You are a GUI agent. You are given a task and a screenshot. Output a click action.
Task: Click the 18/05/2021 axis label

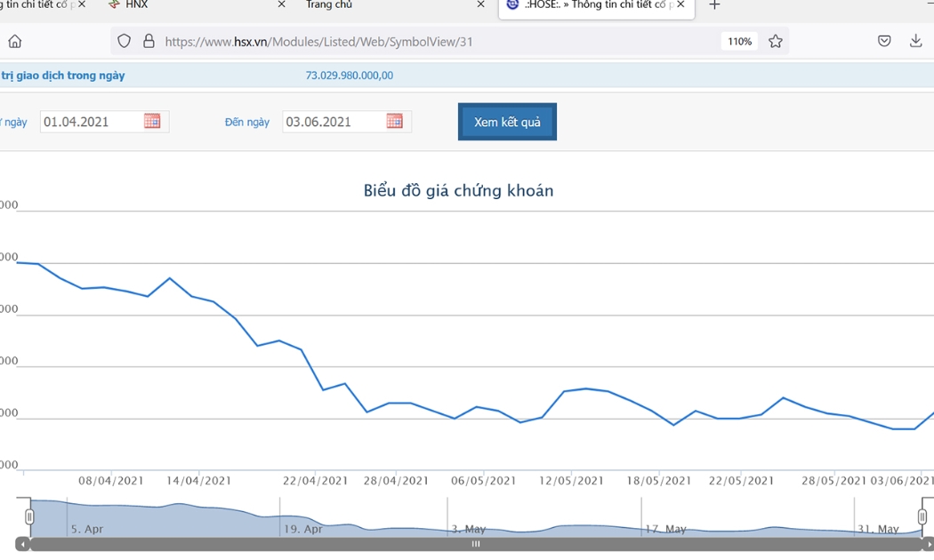[658, 481]
